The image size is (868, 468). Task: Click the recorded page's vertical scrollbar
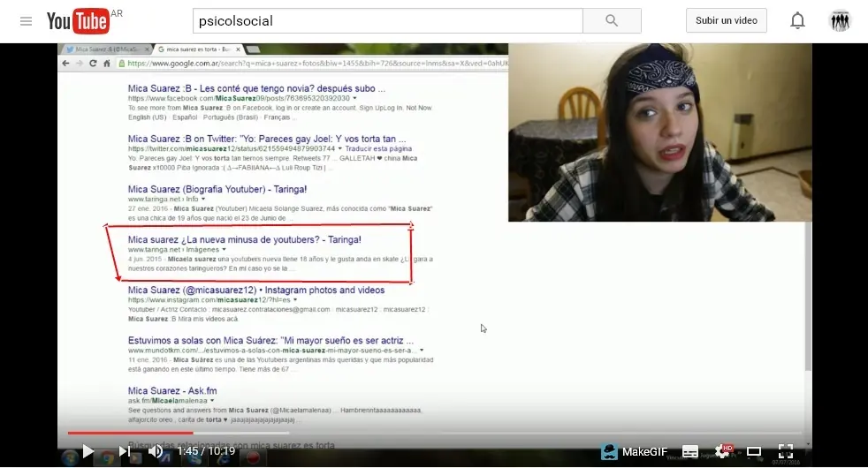click(808, 296)
